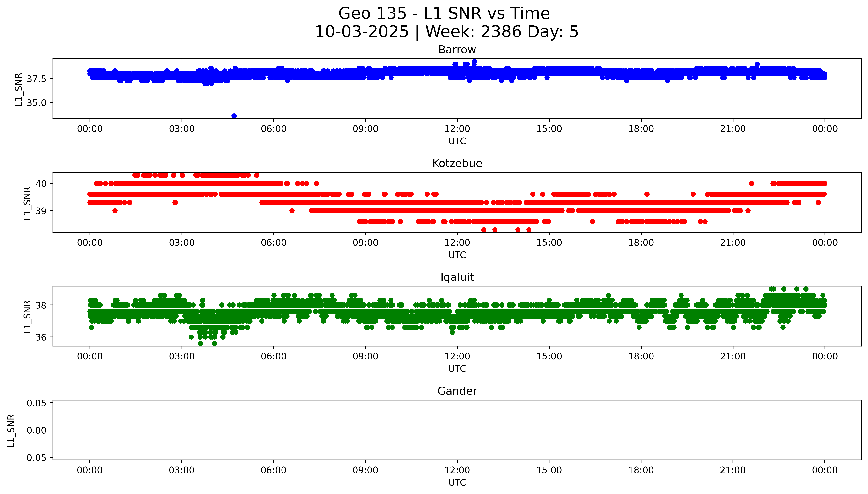Viewport: 868px width, 494px height.
Task: Click the 21:00 tick label under Gander
Action: click(x=733, y=470)
